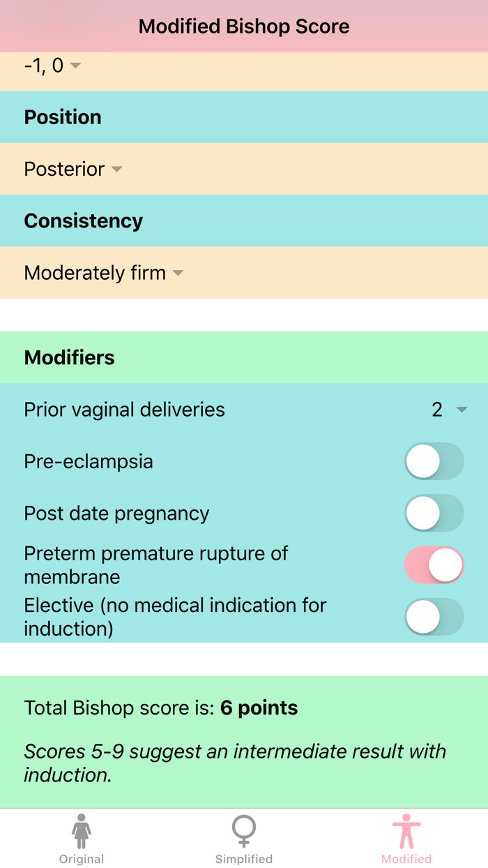Turn on Post date pregnancy toggle
Screen dimensions: 488x868
(x=434, y=514)
